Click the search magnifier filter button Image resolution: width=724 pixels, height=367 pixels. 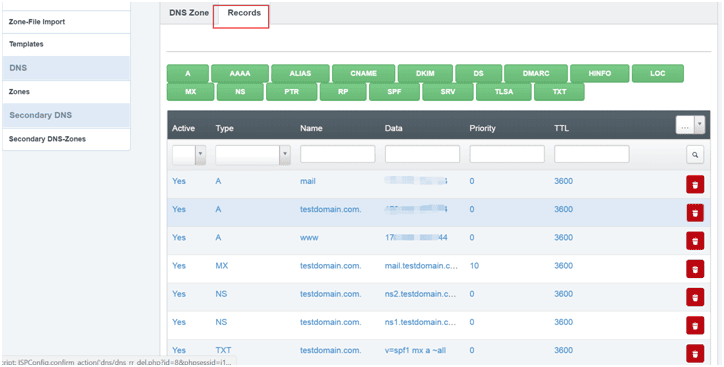(695, 156)
